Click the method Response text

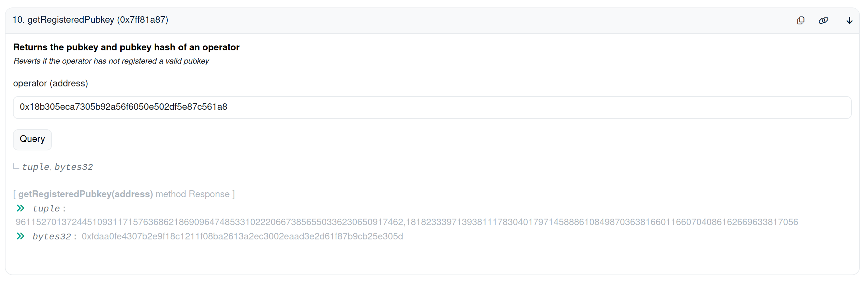193,194
